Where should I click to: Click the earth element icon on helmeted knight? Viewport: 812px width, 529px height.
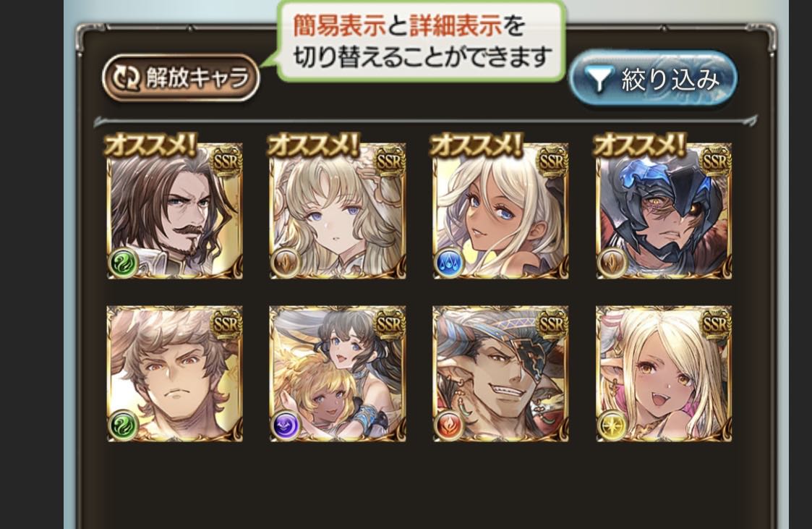(x=612, y=263)
